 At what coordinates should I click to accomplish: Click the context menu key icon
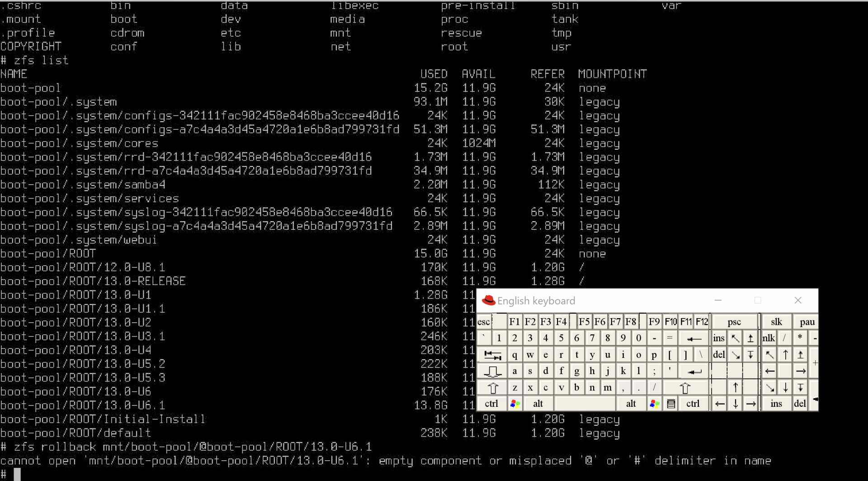tap(671, 404)
